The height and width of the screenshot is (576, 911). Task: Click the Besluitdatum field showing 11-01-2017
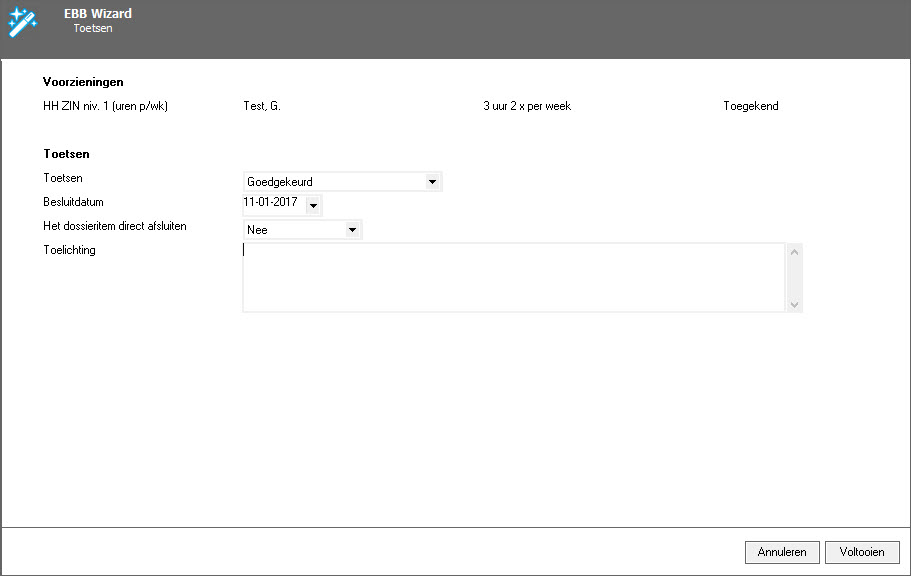pyautogui.click(x=271, y=203)
